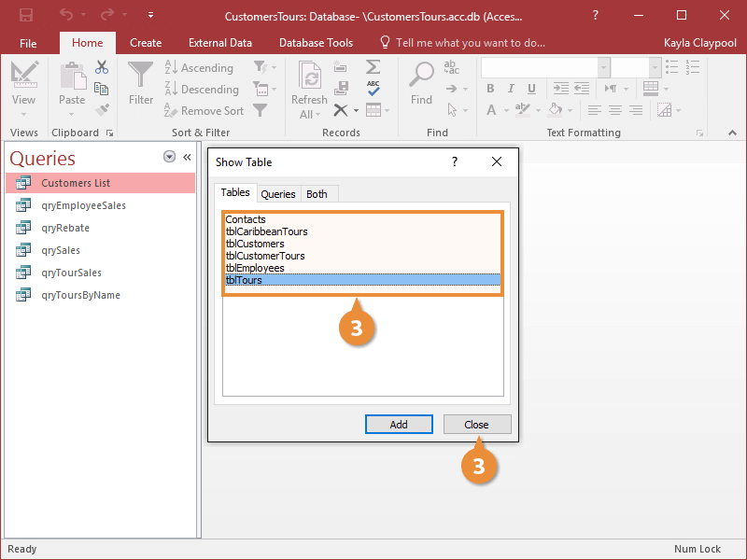747x560 pixels.
Task: Click Increase Indent icon
Action: click(561, 89)
